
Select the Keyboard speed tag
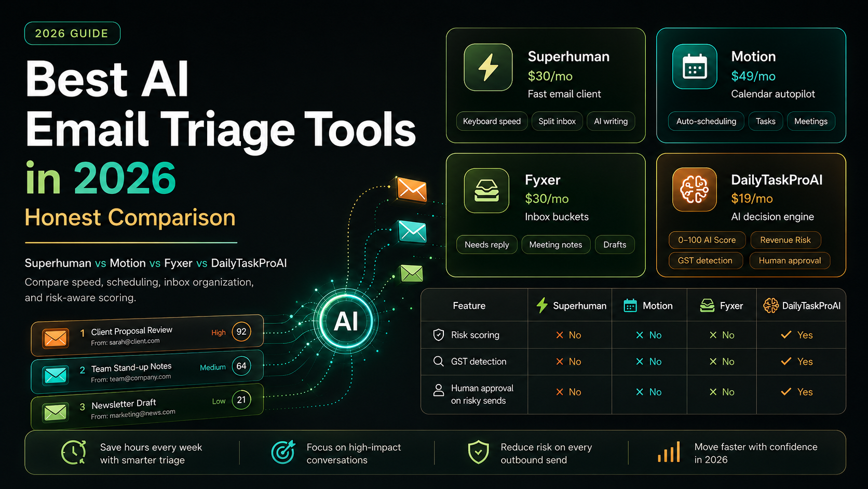point(492,121)
